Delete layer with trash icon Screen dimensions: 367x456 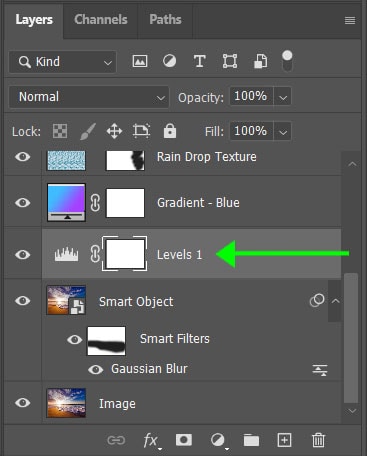[x=318, y=440]
